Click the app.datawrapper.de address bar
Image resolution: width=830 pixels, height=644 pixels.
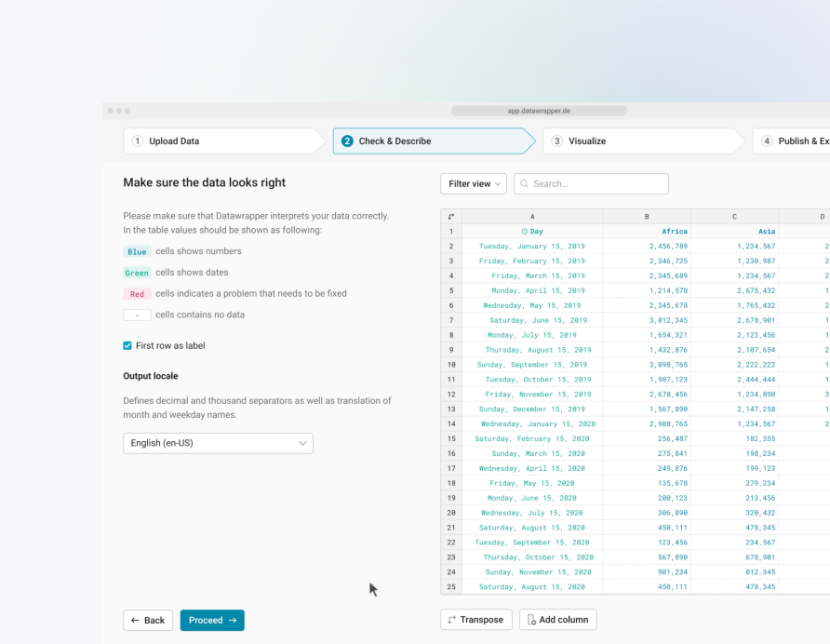click(539, 111)
